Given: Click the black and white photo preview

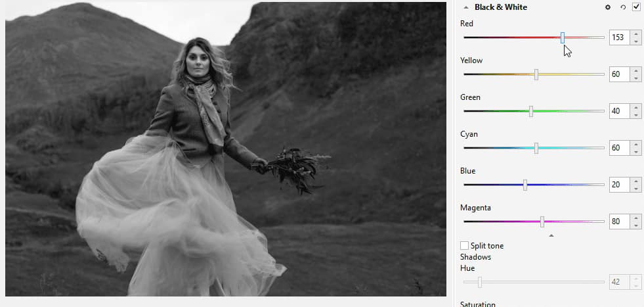Looking at the screenshot, I should pyautogui.click(x=225, y=149).
